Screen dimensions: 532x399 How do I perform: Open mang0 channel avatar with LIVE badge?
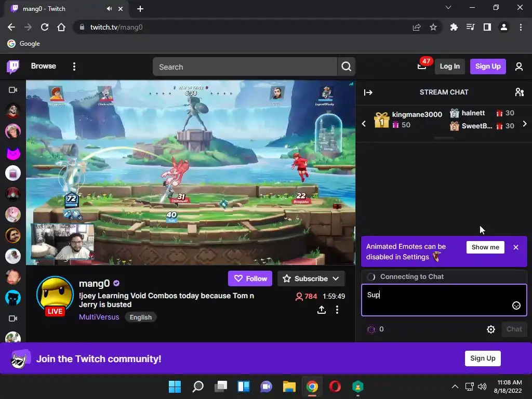(x=55, y=295)
